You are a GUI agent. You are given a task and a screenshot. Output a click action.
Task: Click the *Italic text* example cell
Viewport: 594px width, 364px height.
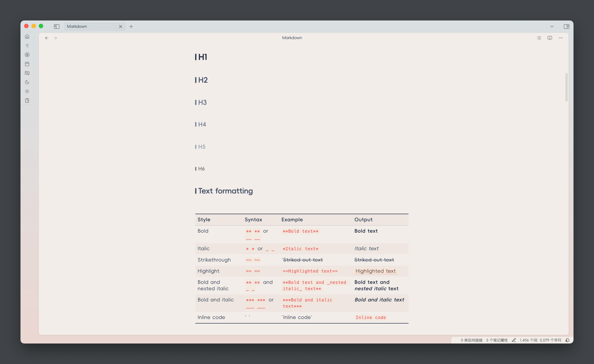(x=300, y=249)
